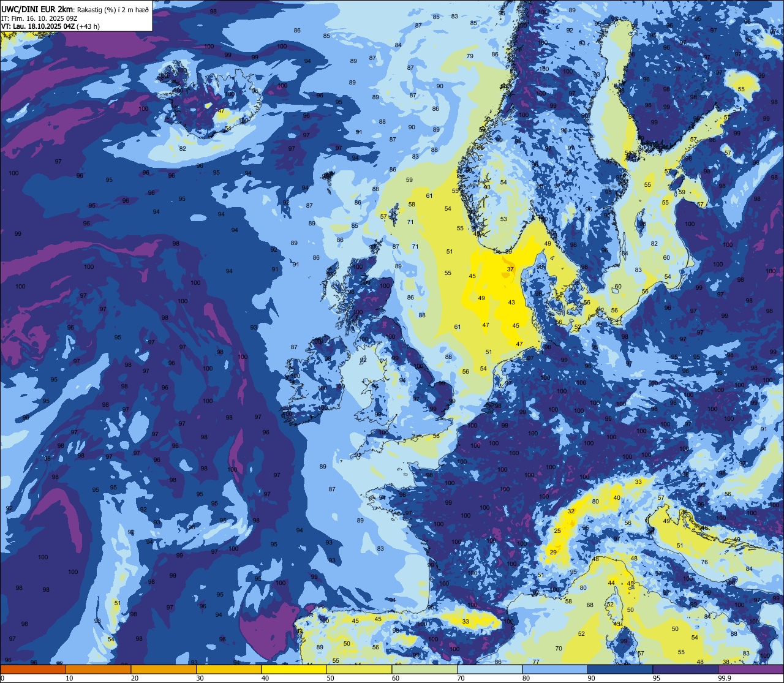Select the 10–20 orange legend swatch

pos(98,670)
